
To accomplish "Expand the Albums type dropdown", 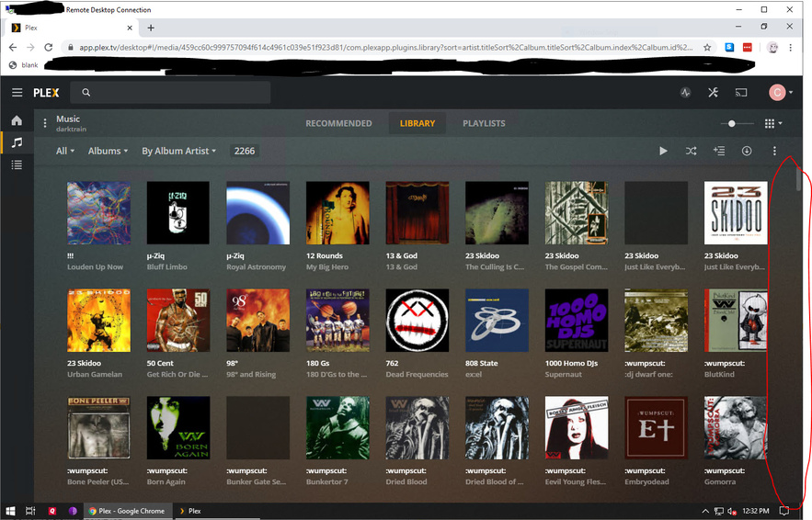I will click(108, 151).
